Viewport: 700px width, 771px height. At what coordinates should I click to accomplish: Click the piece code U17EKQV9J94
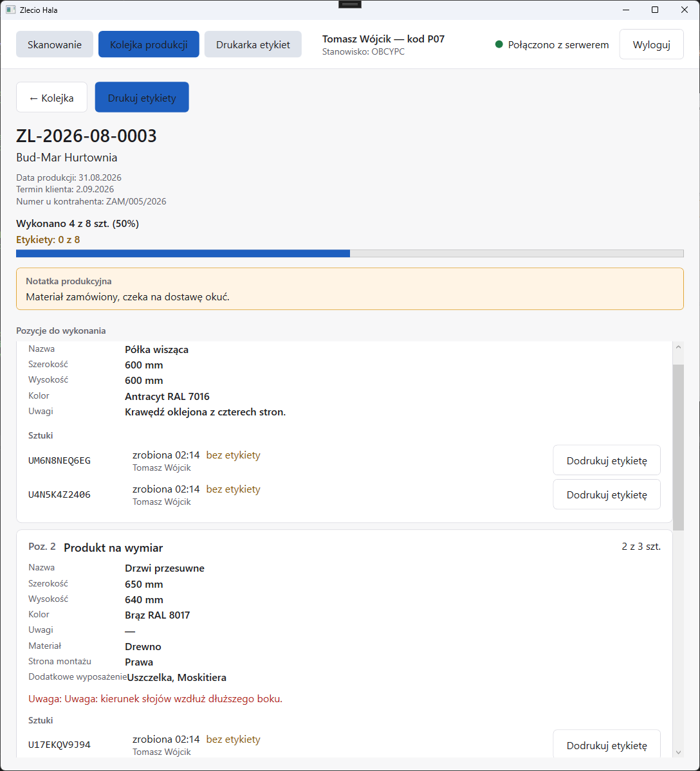[x=60, y=745]
